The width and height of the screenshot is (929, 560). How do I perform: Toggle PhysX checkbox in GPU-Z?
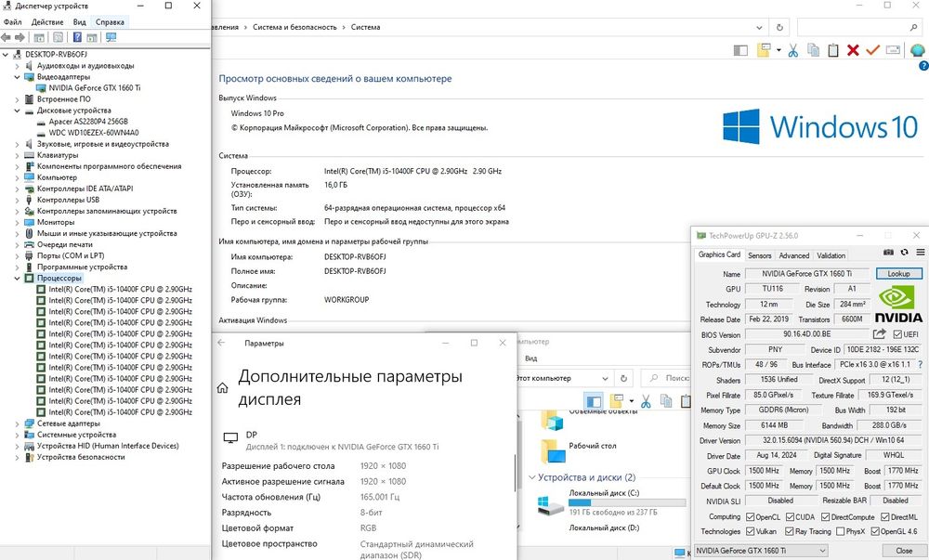(x=840, y=531)
